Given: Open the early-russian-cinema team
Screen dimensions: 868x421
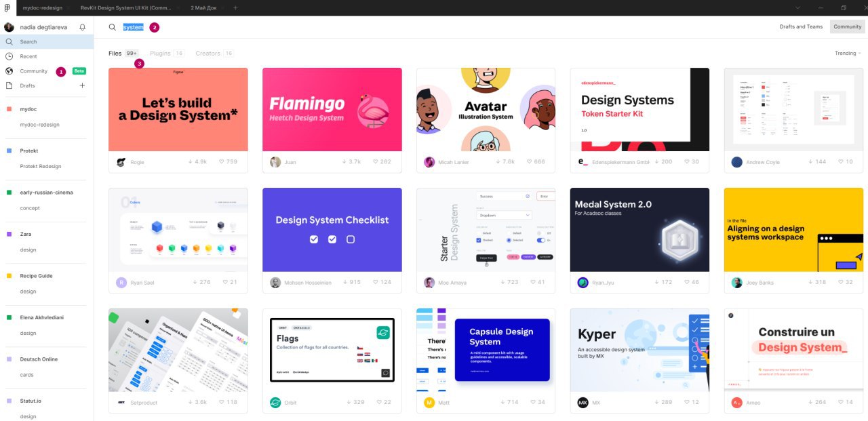Looking at the screenshot, I should (x=47, y=193).
